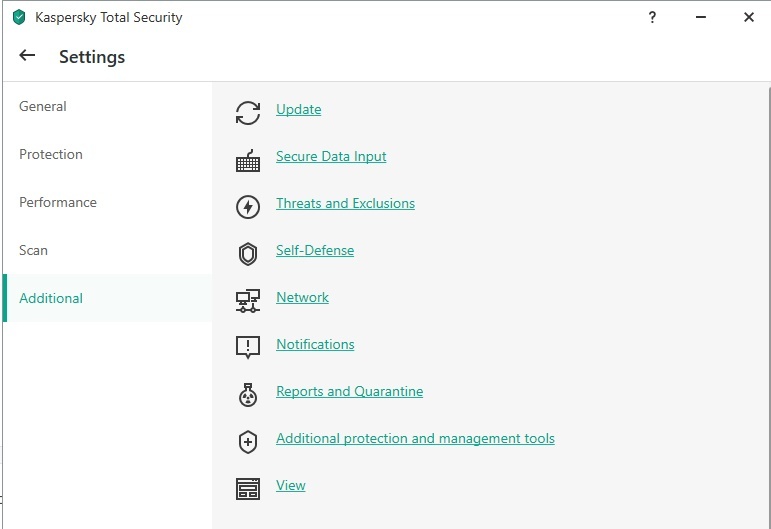Click the connected computers Network icon
Screen dimensions: 771x529
click(247, 300)
